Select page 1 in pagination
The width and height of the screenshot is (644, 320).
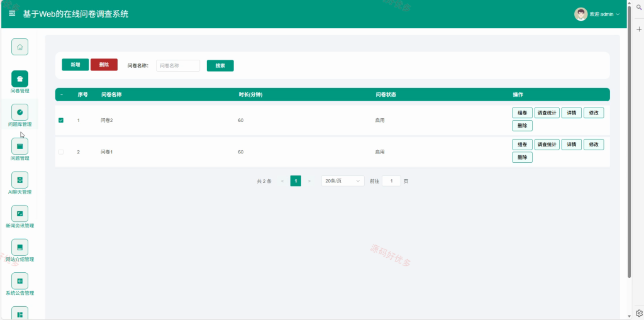tap(296, 180)
